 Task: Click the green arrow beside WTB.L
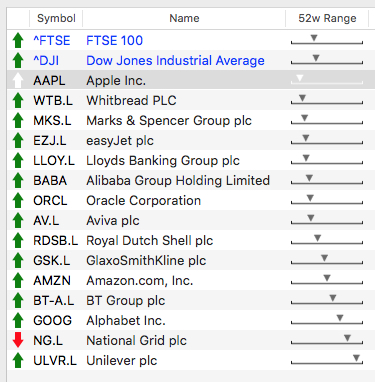point(18,100)
